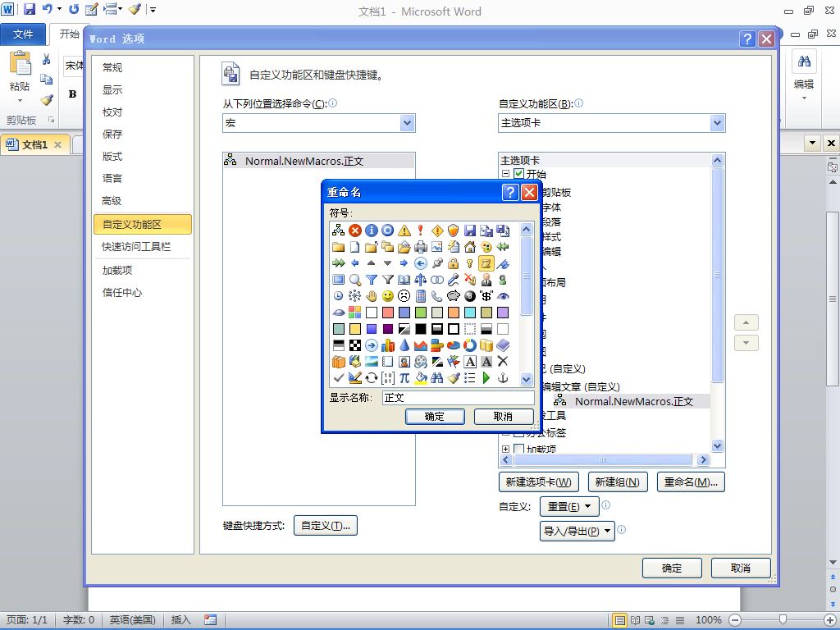Pick the pushpin symbol
The width and height of the screenshot is (840, 630).
coord(437,263)
